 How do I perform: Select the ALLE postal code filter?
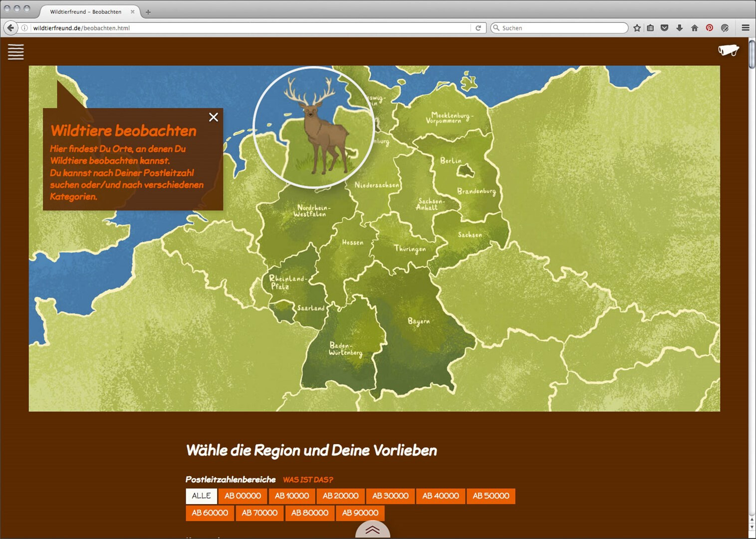tap(202, 496)
